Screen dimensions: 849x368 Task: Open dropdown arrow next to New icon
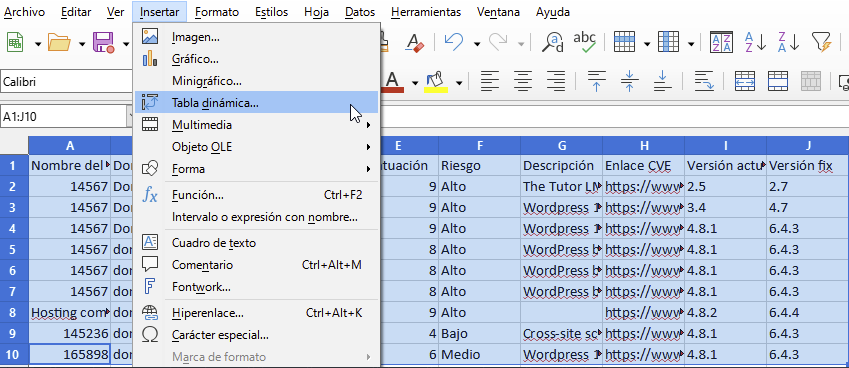click(x=38, y=43)
